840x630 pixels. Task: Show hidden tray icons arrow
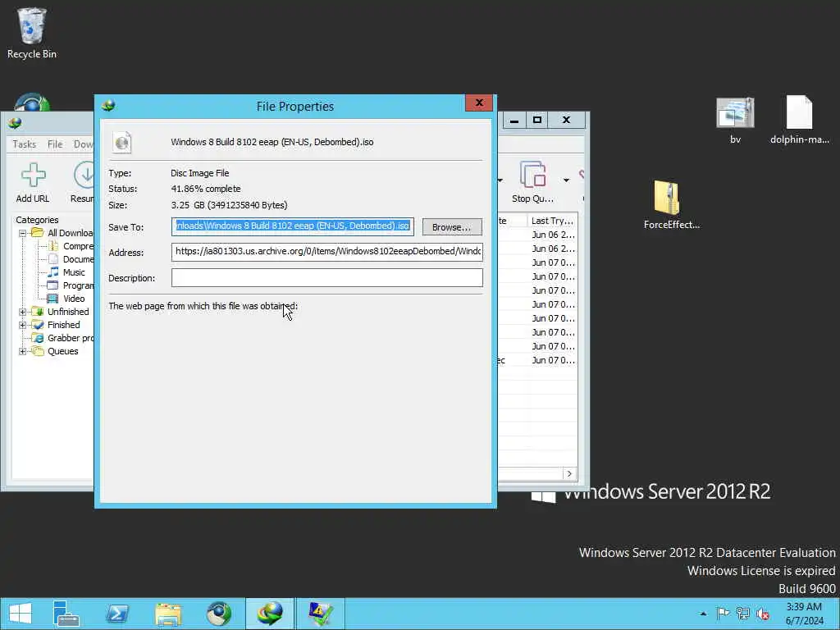point(703,614)
